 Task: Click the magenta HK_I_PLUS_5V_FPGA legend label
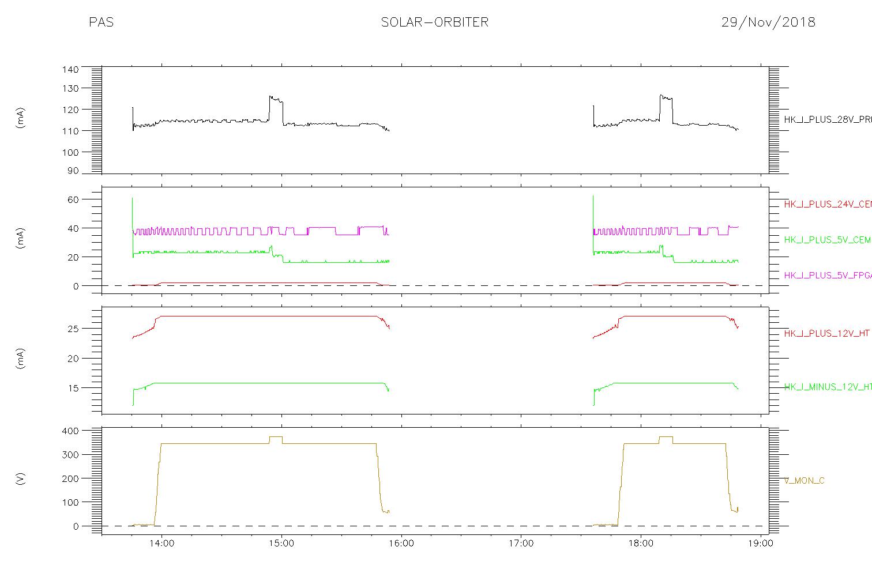tap(828, 276)
